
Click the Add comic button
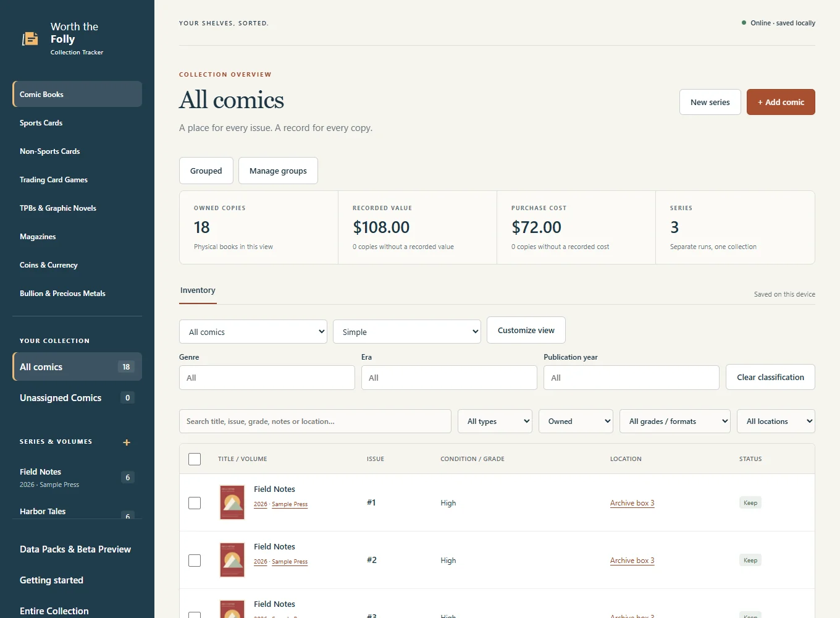pos(781,102)
